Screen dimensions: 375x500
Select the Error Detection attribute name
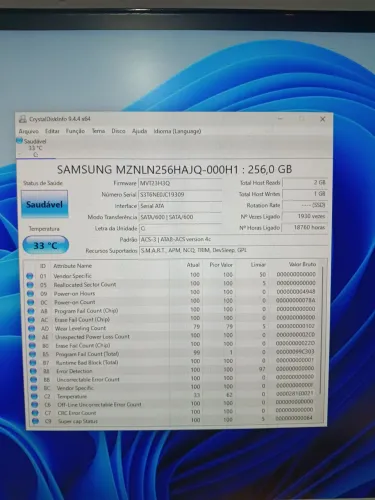point(74,371)
